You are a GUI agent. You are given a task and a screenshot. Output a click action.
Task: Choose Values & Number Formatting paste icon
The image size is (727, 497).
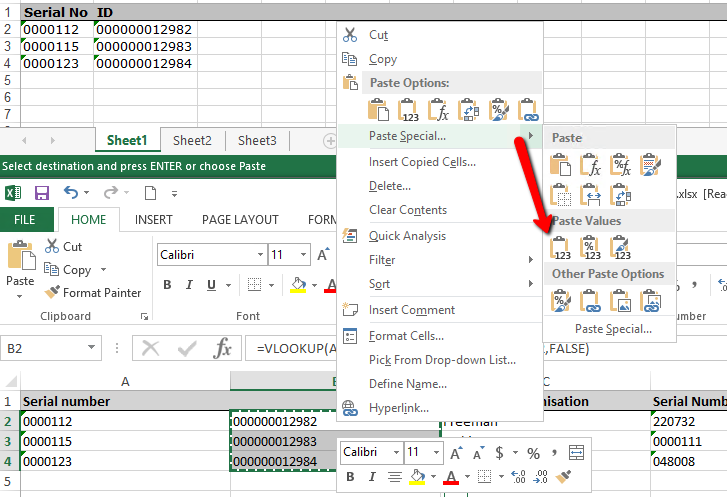coord(590,248)
